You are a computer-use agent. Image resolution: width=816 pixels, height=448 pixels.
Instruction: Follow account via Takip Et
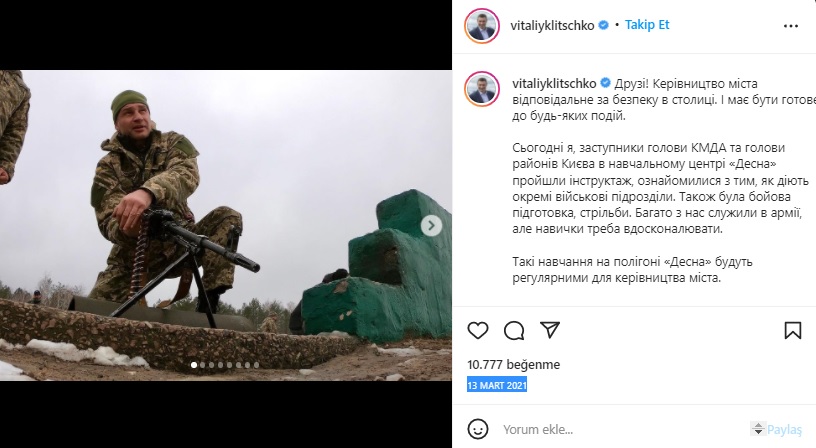647,25
